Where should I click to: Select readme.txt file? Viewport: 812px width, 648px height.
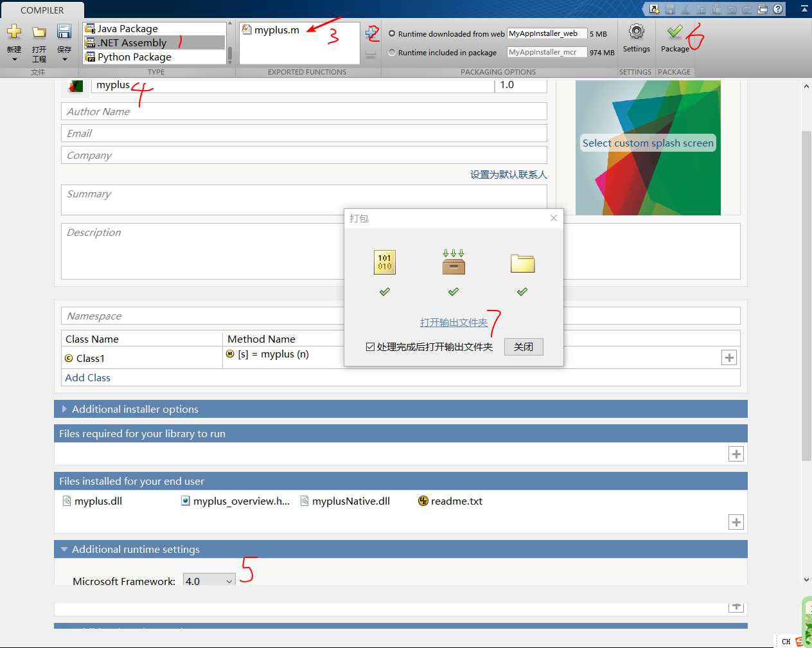[450, 501]
